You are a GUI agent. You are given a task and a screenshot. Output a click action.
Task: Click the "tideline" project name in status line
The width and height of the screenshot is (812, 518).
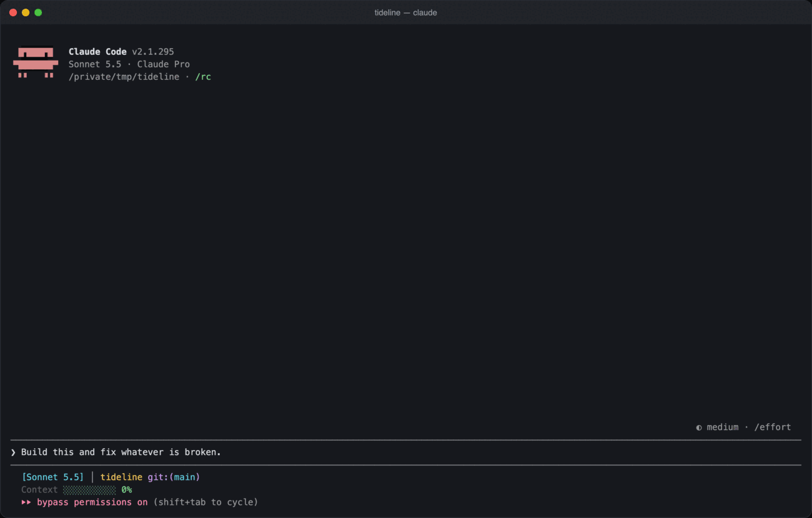pos(121,477)
